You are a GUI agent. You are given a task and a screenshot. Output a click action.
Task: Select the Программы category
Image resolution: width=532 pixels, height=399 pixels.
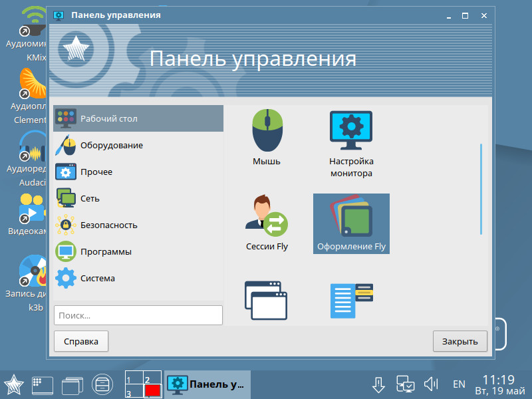138,252
